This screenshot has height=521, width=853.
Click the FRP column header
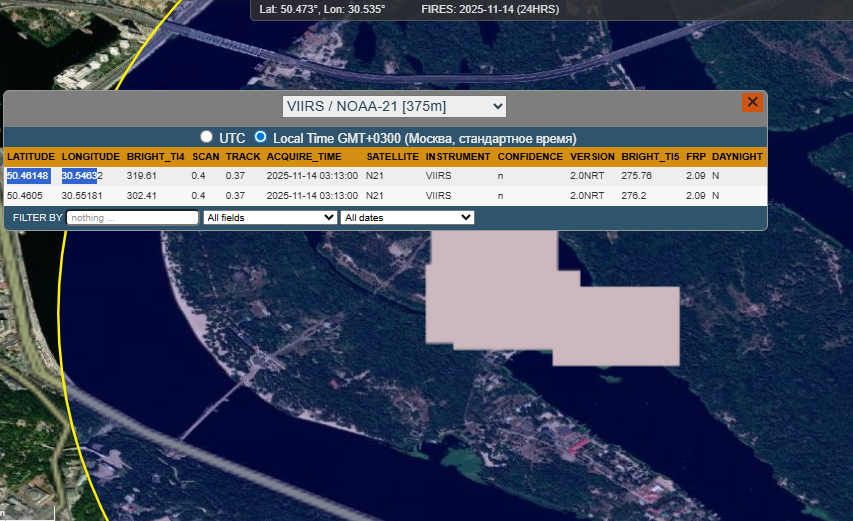(695, 157)
